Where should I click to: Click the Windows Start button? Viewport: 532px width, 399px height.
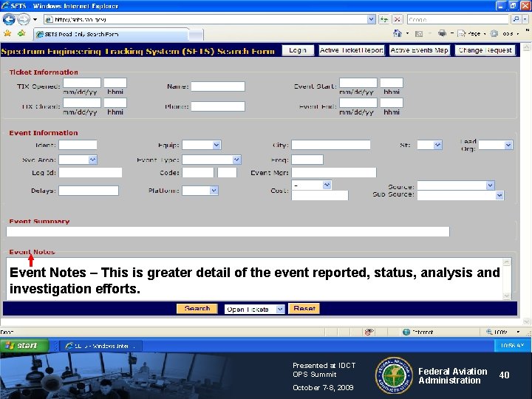coord(24,346)
